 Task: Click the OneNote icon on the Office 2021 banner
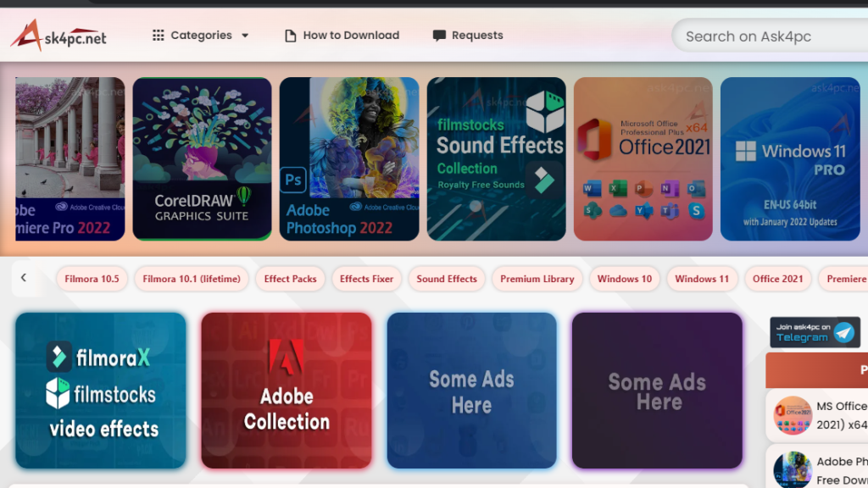point(670,189)
